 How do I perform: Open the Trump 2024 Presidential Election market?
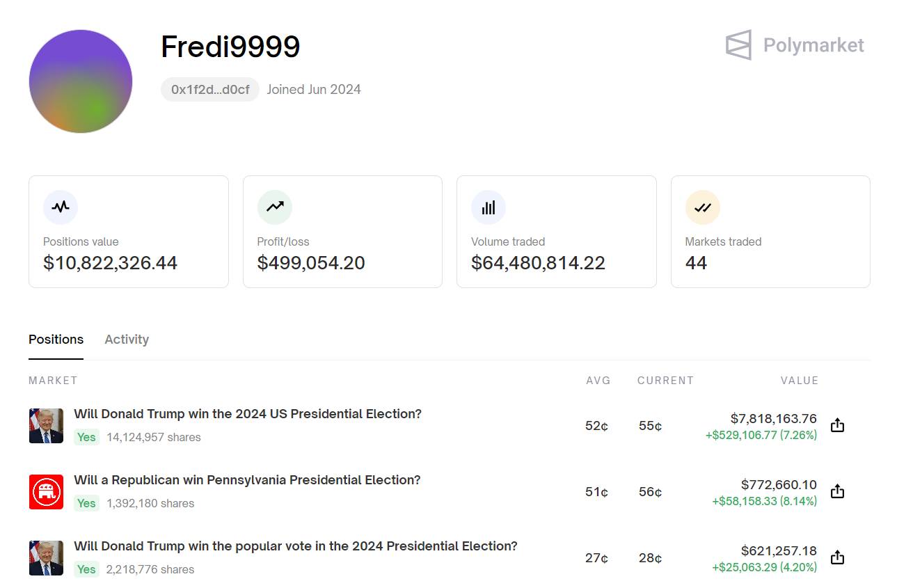[x=248, y=414]
